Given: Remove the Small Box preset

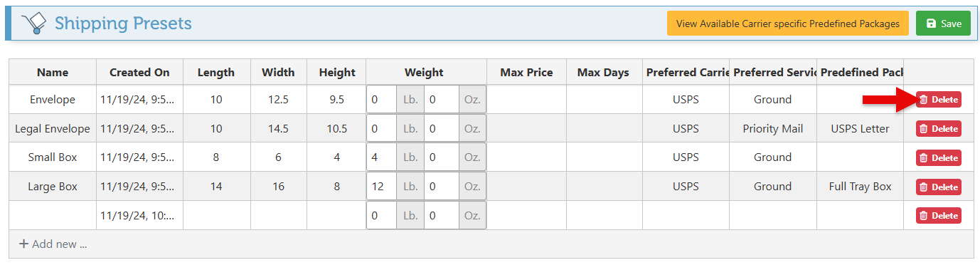Looking at the screenshot, I should 939,158.
